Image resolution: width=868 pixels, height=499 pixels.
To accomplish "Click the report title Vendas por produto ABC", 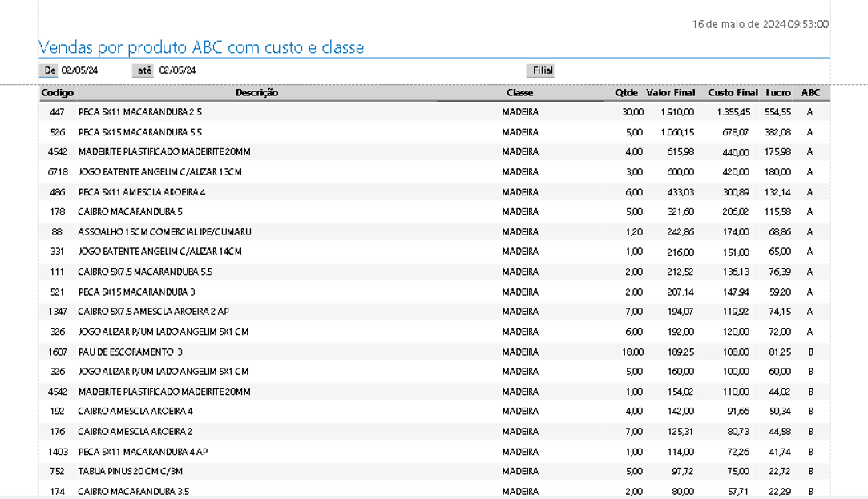I will [201, 48].
